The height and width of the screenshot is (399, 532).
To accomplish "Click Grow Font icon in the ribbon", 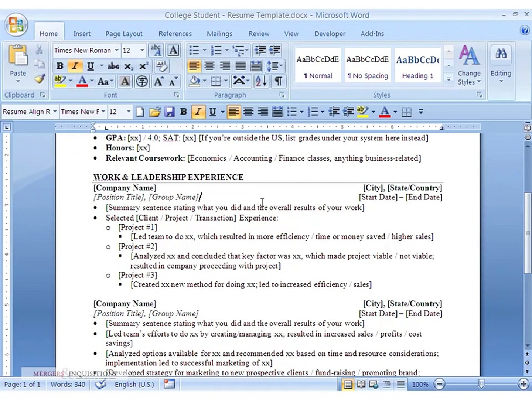I will click(x=159, y=81).
